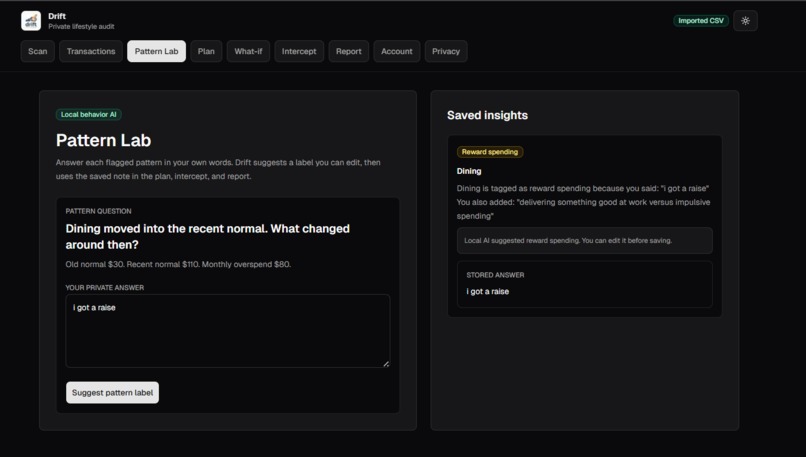Click the Local behavior AI badge
The height and width of the screenshot is (457, 806).
(x=88, y=115)
